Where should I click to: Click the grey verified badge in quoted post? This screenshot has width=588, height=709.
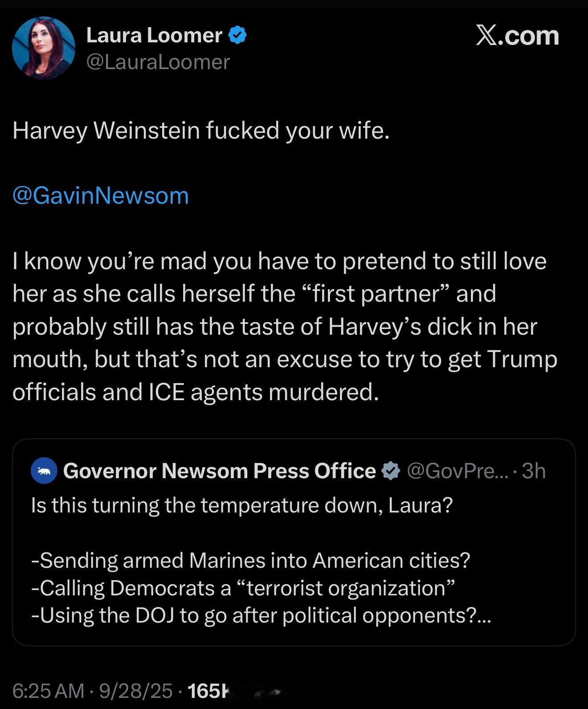390,471
